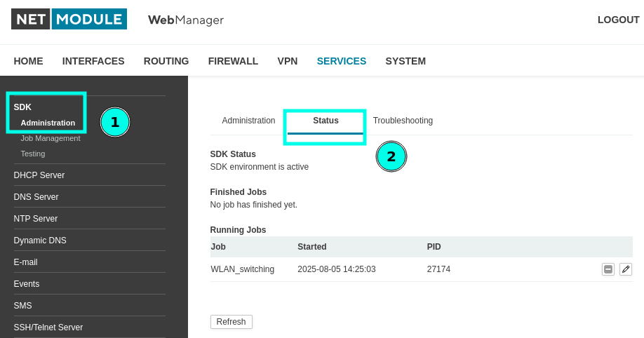Go to DHCP Server settings
The width and height of the screenshot is (644, 338).
tap(39, 175)
